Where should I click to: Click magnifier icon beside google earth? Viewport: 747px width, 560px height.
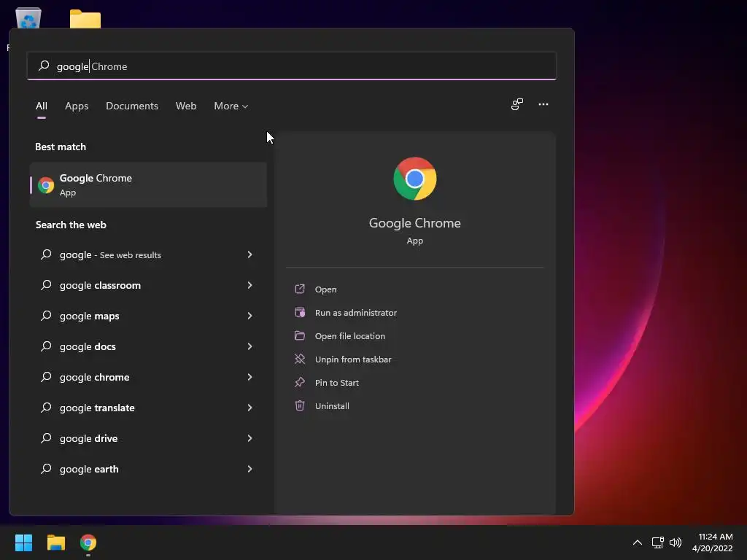pyautogui.click(x=46, y=469)
